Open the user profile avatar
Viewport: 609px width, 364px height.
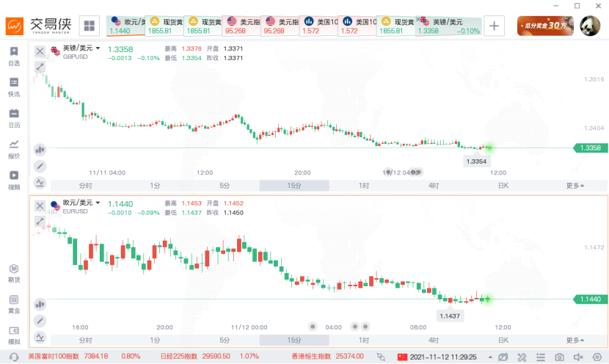[x=590, y=26]
